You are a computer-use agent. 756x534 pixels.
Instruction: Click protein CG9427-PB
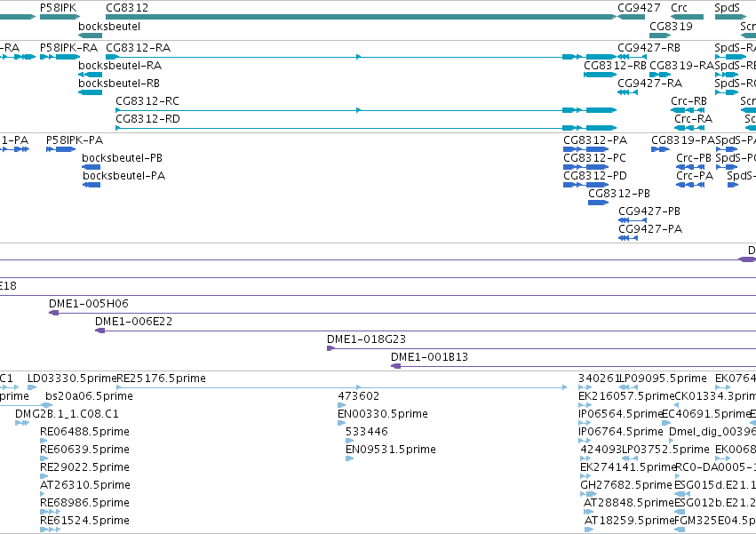[x=633, y=220]
